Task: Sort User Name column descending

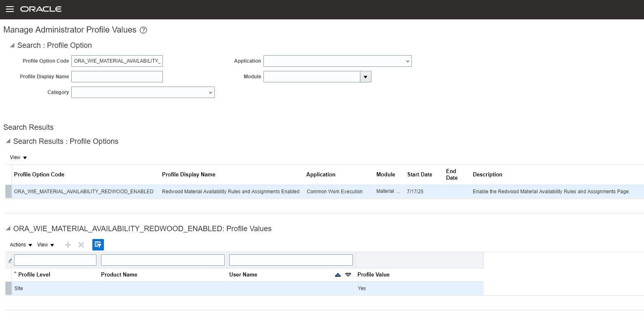Action: click(348, 274)
